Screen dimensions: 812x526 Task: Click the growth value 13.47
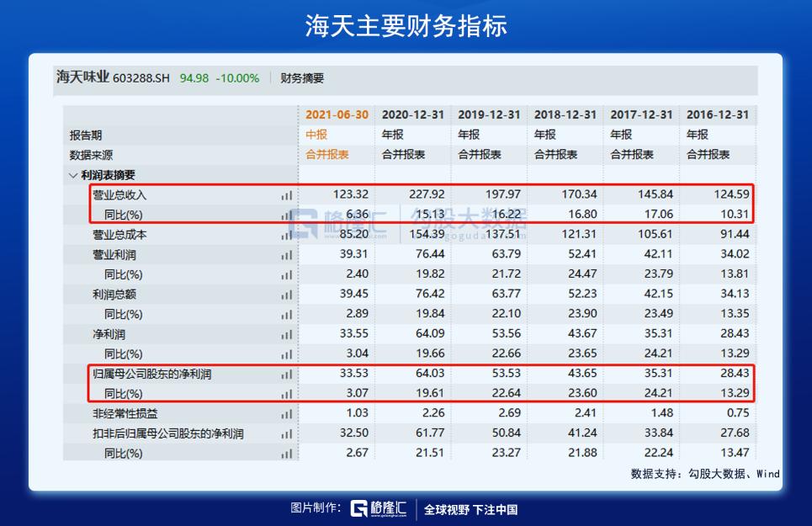(x=735, y=453)
